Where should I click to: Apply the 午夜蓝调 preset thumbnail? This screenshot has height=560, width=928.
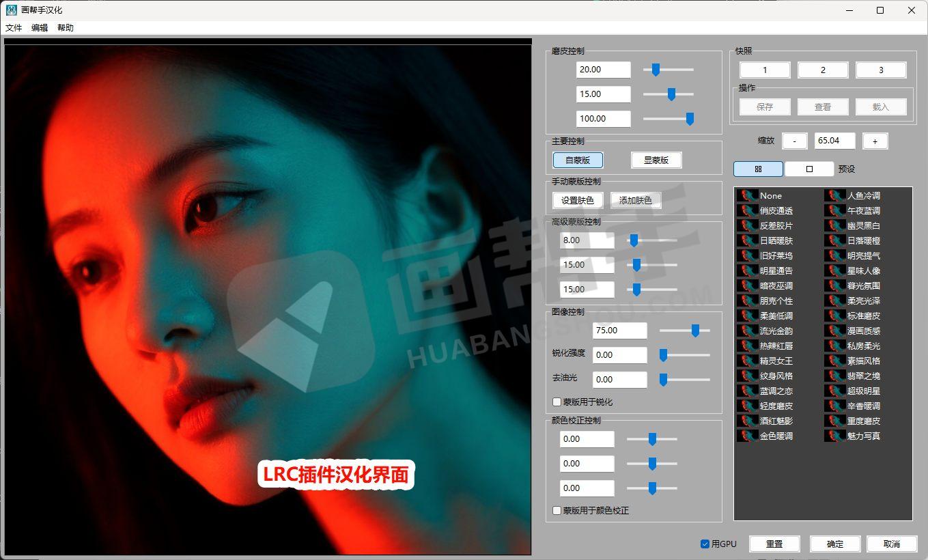click(835, 210)
